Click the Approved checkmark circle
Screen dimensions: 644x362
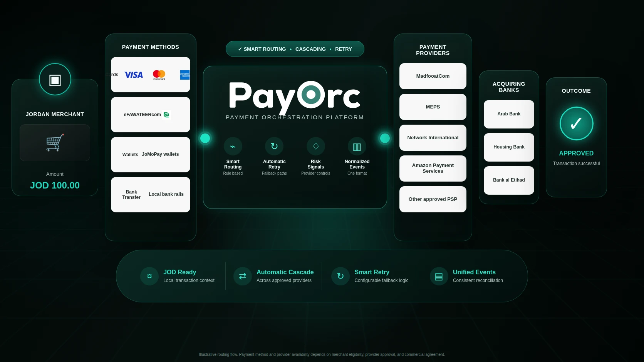coord(576,123)
